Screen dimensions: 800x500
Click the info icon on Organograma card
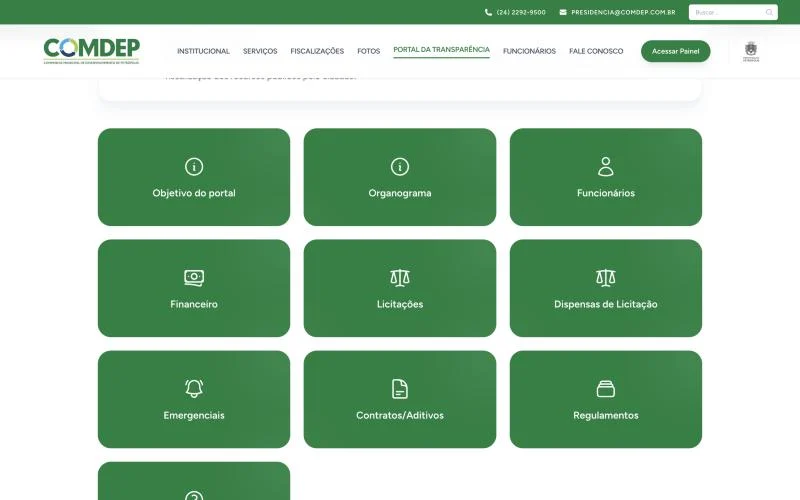click(399, 167)
